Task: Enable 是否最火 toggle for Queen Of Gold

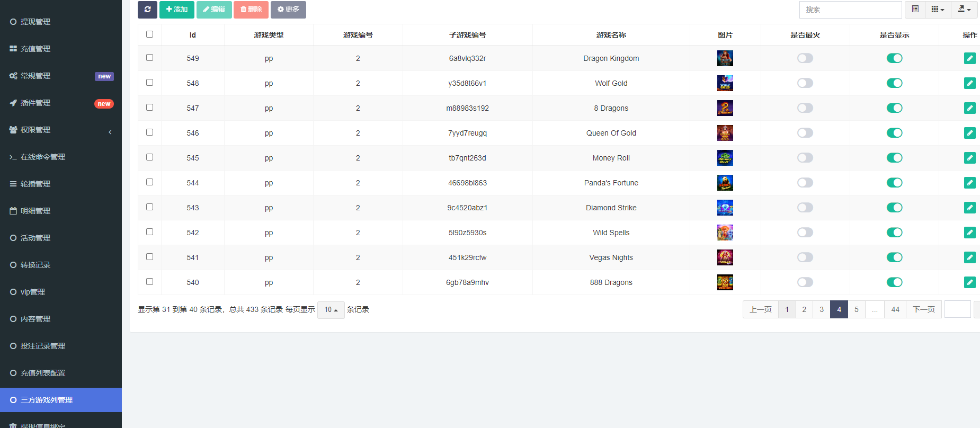Action: tap(805, 133)
